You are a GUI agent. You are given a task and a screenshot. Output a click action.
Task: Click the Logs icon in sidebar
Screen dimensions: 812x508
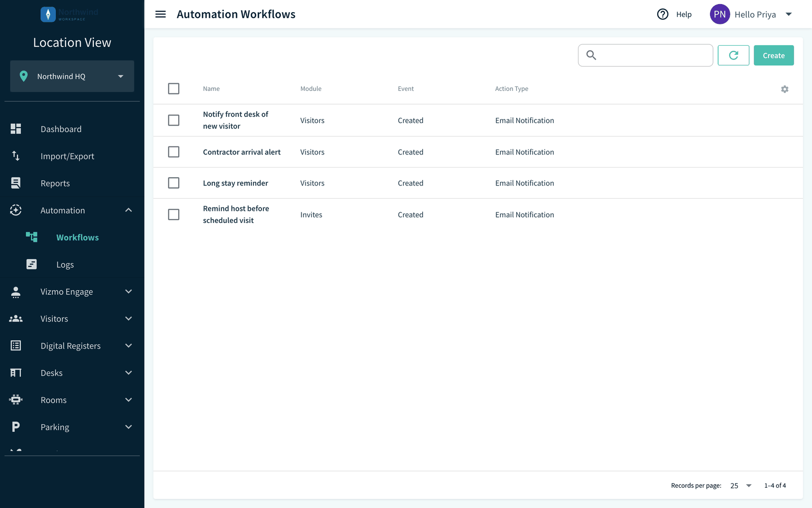click(x=31, y=264)
